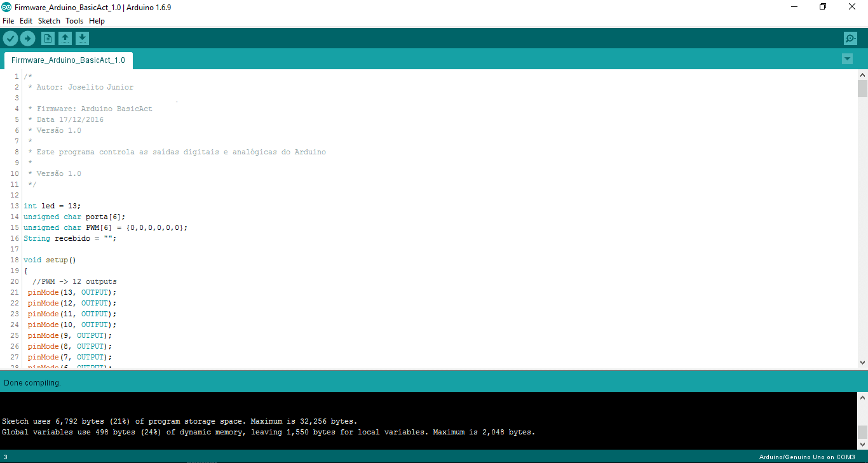Click the console scrollbar down arrow
The height and width of the screenshot is (463, 868).
tap(862, 444)
